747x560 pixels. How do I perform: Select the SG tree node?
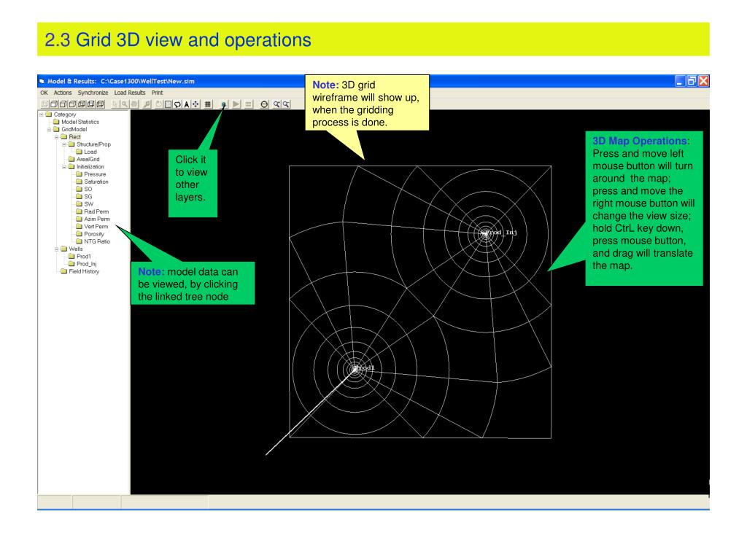(88, 197)
